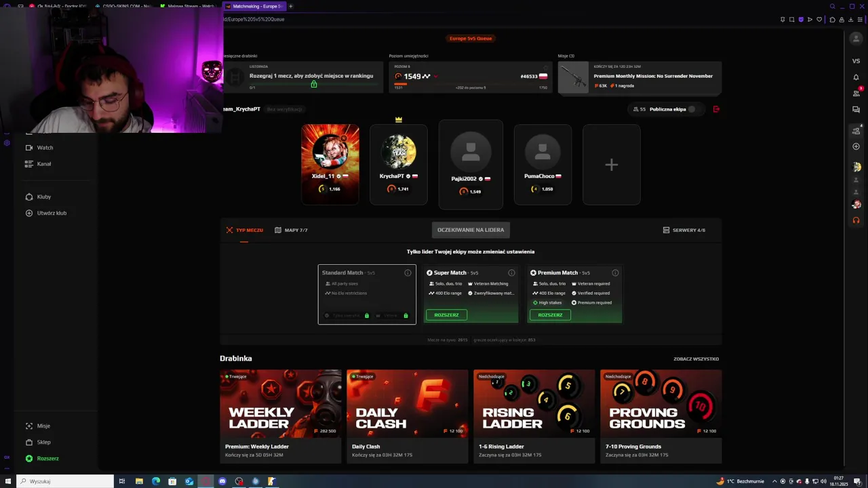Open Microsoft Edge from taskbar
Viewport: 868px width, 488px height.
click(156, 481)
